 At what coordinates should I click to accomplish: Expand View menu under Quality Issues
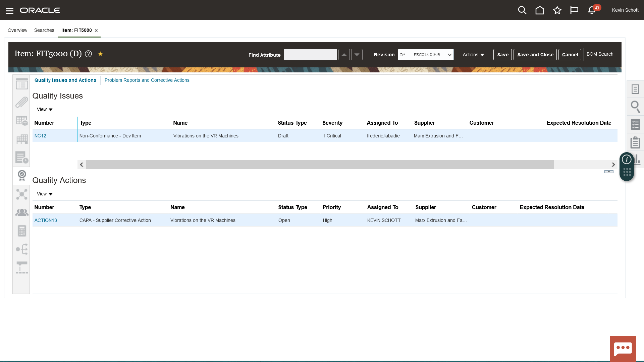coord(45,110)
